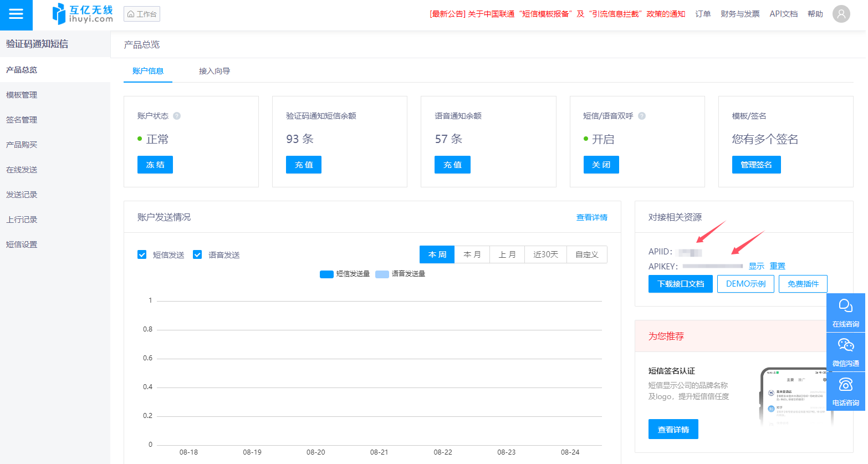
Task: Click the ihuyi.com logo
Action: click(83, 14)
